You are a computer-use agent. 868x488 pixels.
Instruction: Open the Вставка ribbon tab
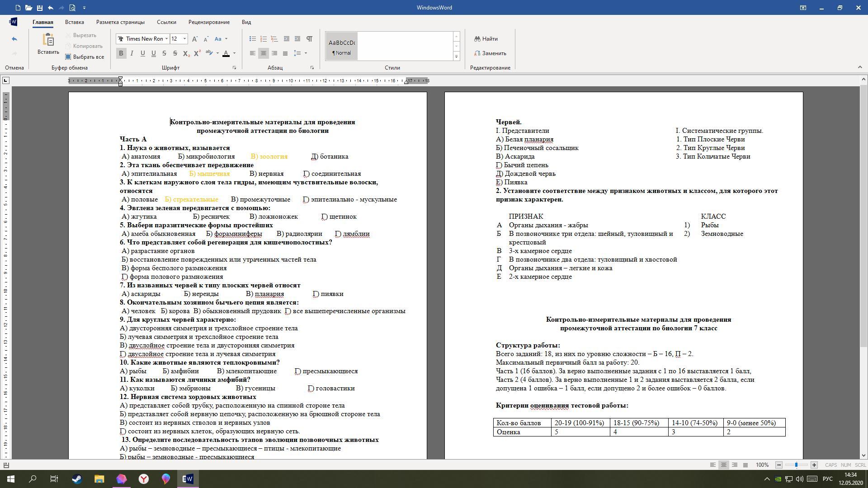(x=74, y=22)
